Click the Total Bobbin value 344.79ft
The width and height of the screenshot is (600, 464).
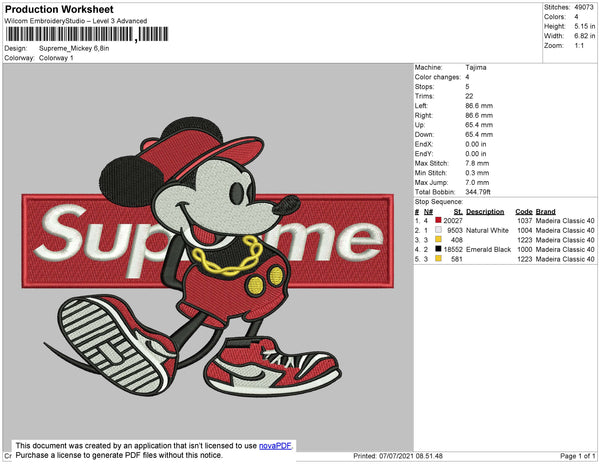click(478, 192)
